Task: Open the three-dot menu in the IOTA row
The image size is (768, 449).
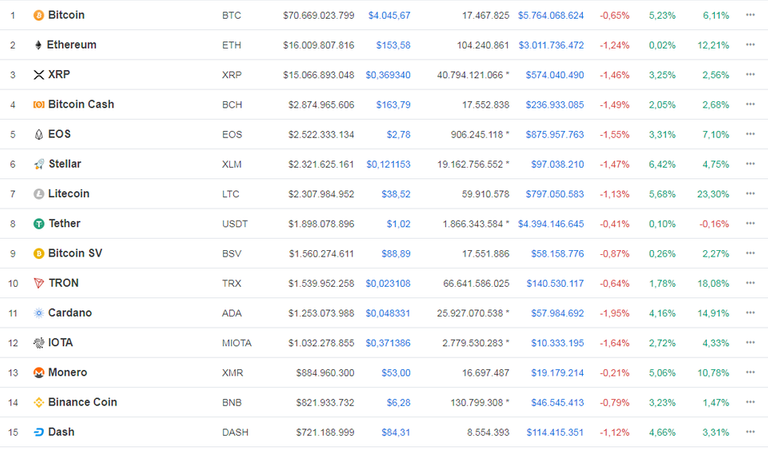Action: 750,343
